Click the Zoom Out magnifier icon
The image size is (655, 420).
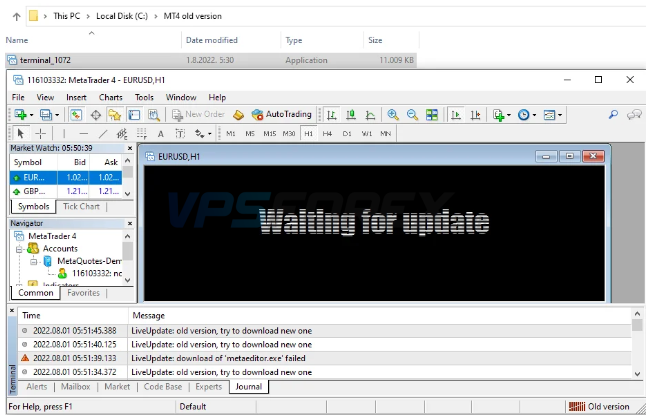point(412,115)
